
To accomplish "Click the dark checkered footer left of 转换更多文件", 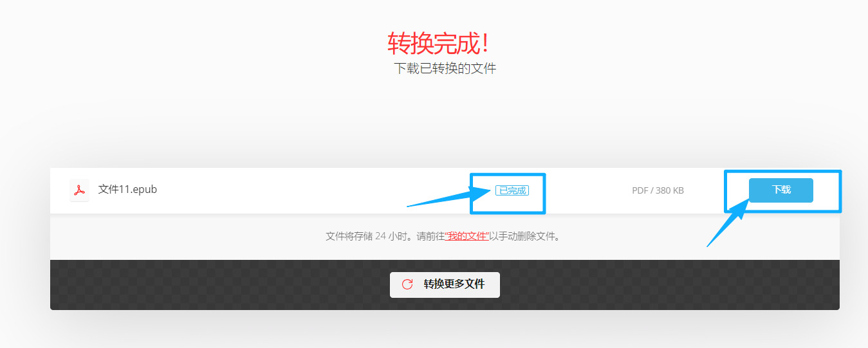I will point(219,285).
